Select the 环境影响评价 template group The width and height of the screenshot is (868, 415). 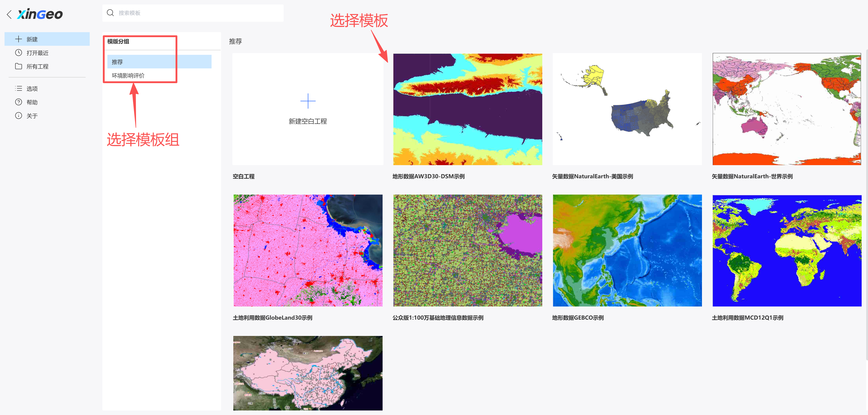click(x=128, y=75)
